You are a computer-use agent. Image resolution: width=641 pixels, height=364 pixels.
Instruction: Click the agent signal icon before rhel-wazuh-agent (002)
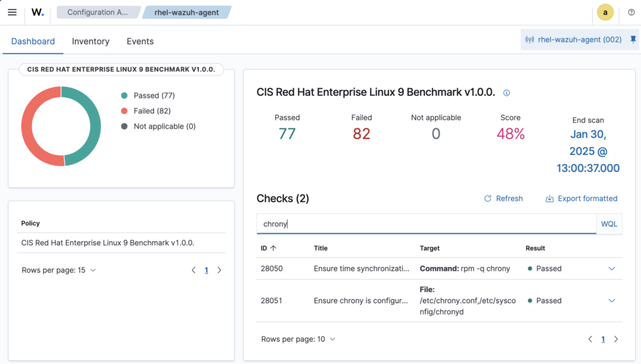click(x=530, y=39)
